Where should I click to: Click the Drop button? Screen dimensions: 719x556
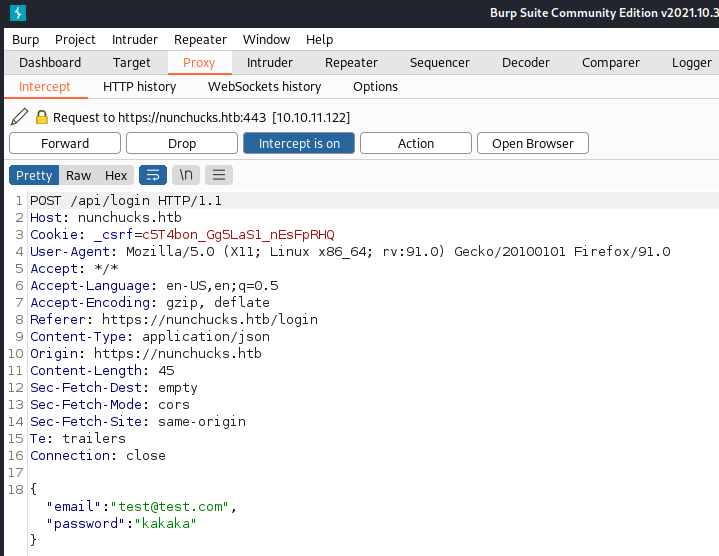click(x=182, y=143)
